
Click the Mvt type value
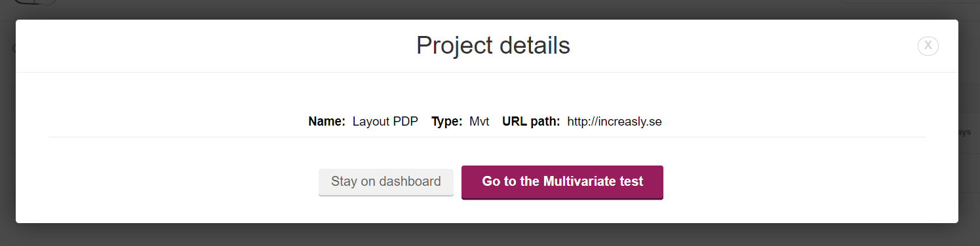(x=479, y=122)
